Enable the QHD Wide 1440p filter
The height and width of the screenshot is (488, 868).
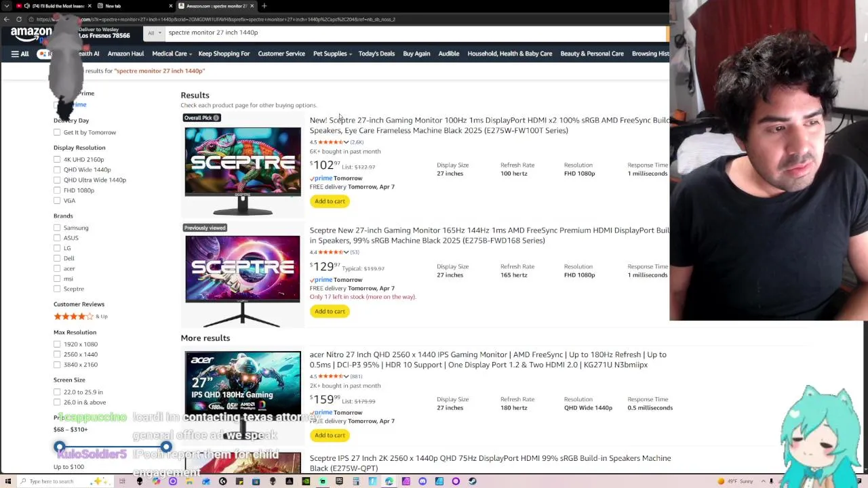click(57, 169)
